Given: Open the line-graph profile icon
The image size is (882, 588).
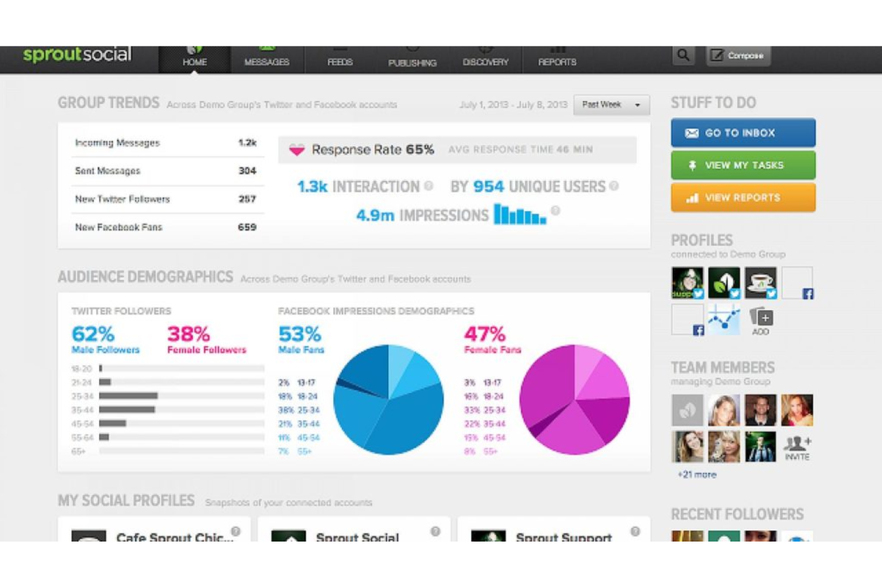Looking at the screenshot, I should pyautogui.click(x=723, y=319).
